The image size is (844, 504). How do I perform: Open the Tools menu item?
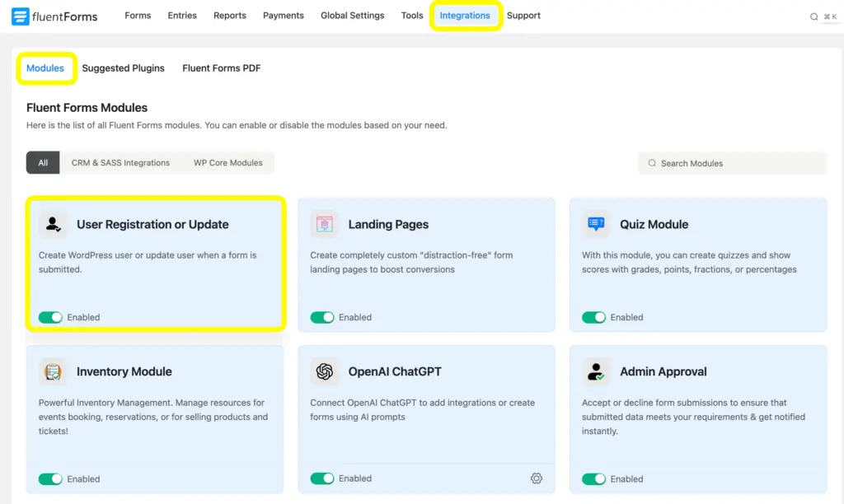coord(412,16)
